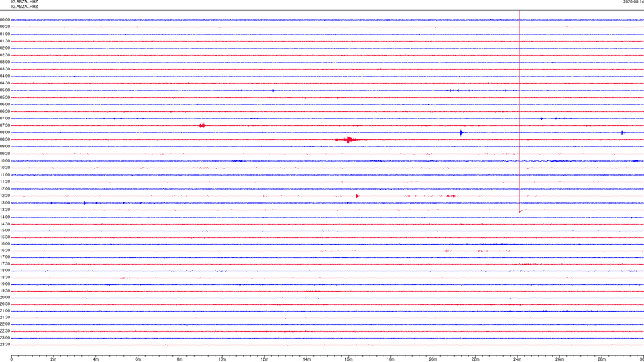This screenshot has width=644, height=362.
Task: Click the 16:00 time label
Action: 5,244
